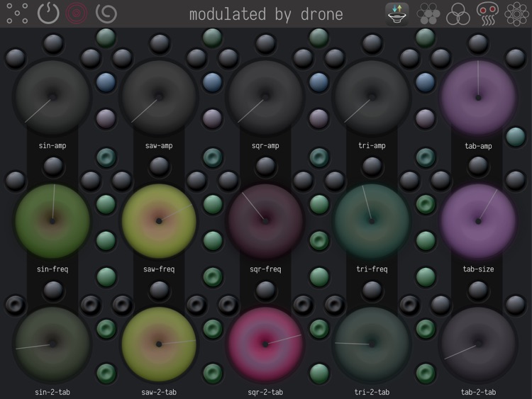Click lavender button right of saw-amp knob
This screenshot has width=532, height=399.
coord(212,118)
